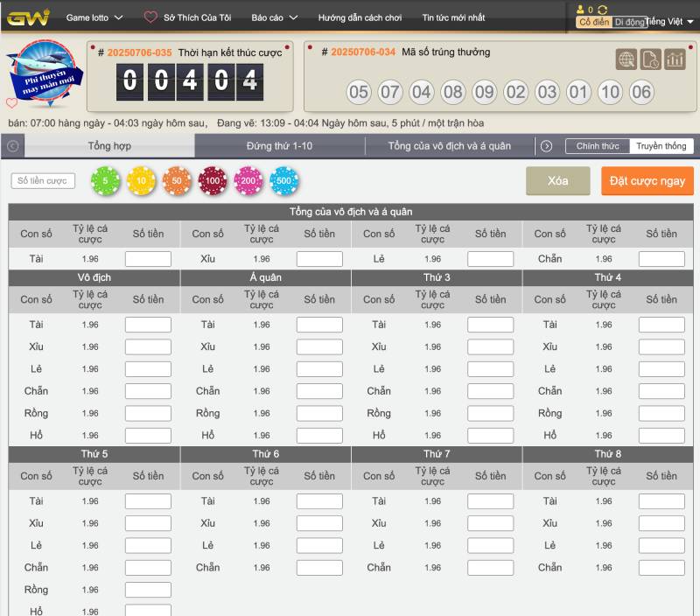Click the yellow user account icon
This screenshot has height=616, width=700.
point(580,10)
